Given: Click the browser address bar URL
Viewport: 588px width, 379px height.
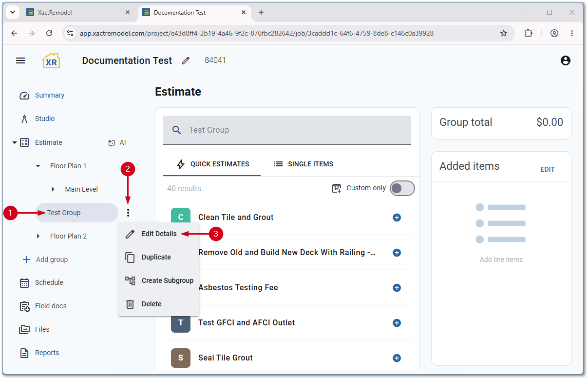Looking at the screenshot, I should coord(257,33).
